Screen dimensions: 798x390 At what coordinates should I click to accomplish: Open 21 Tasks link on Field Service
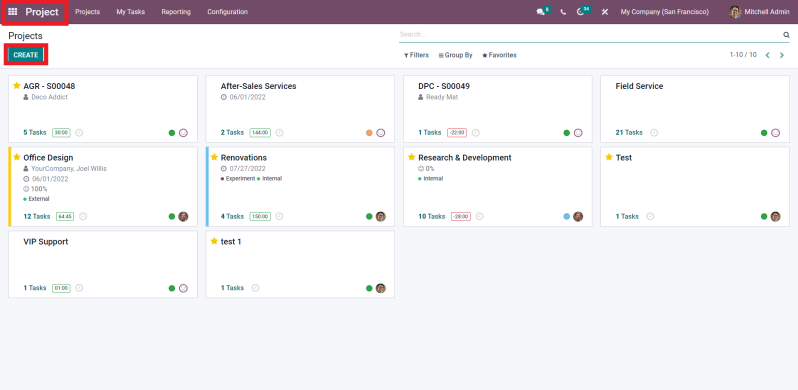pyautogui.click(x=629, y=132)
